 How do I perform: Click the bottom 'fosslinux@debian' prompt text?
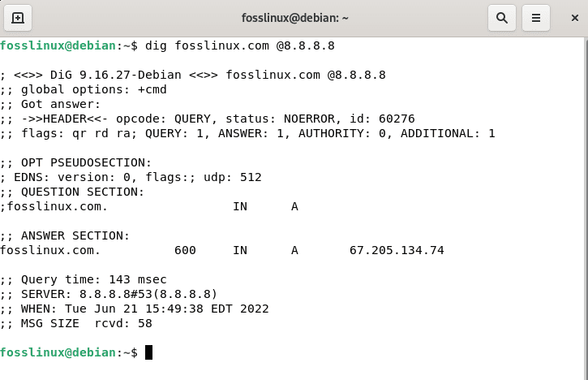[x=58, y=352]
